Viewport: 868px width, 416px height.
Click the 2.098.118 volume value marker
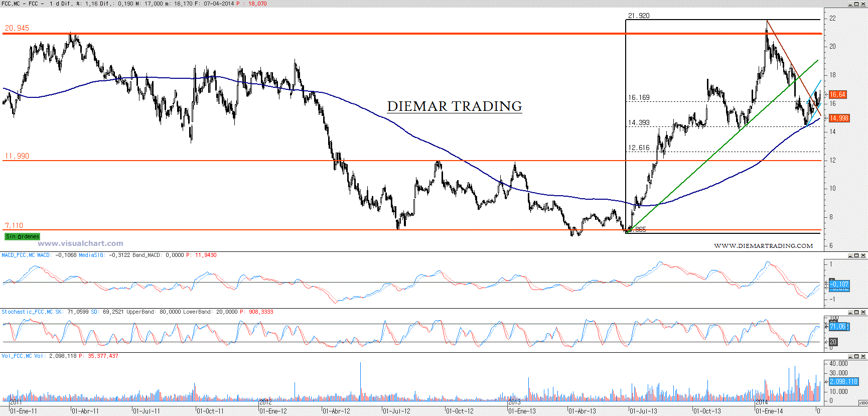[843, 381]
